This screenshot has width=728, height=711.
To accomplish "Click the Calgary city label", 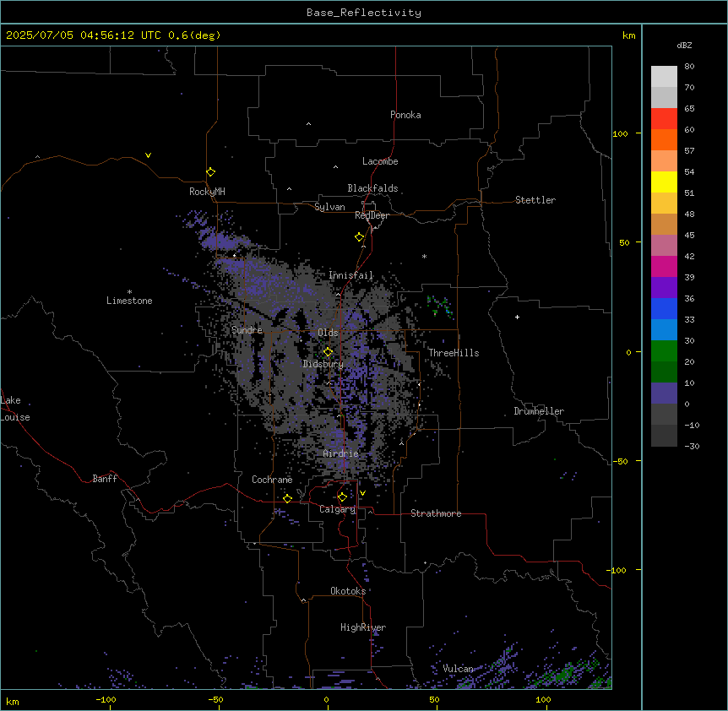I will click(x=338, y=509).
